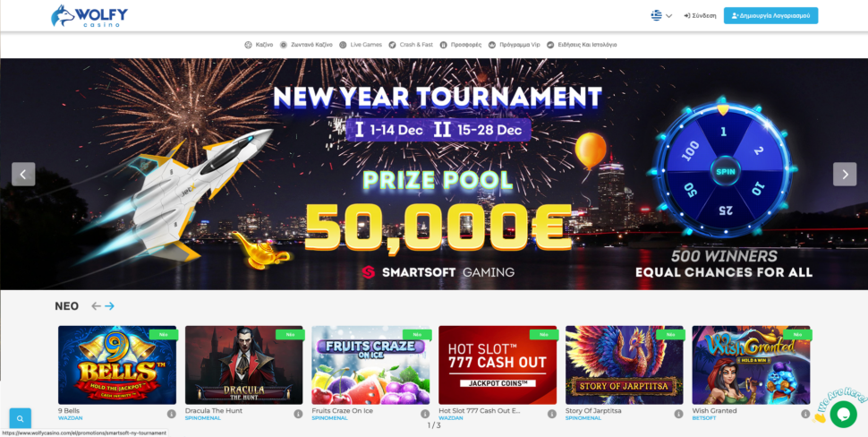Go to next banner slide arrow
The width and height of the screenshot is (868, 437).
[x=845, y=175]
